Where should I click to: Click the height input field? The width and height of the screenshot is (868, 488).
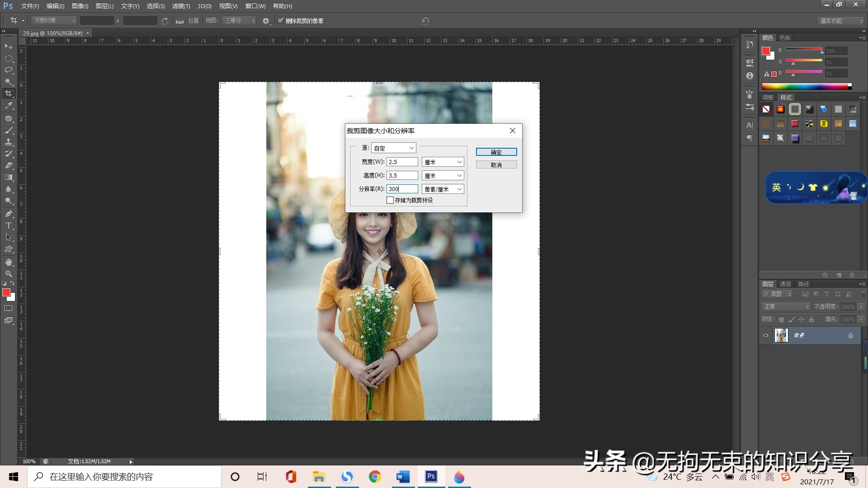(402, 175)
